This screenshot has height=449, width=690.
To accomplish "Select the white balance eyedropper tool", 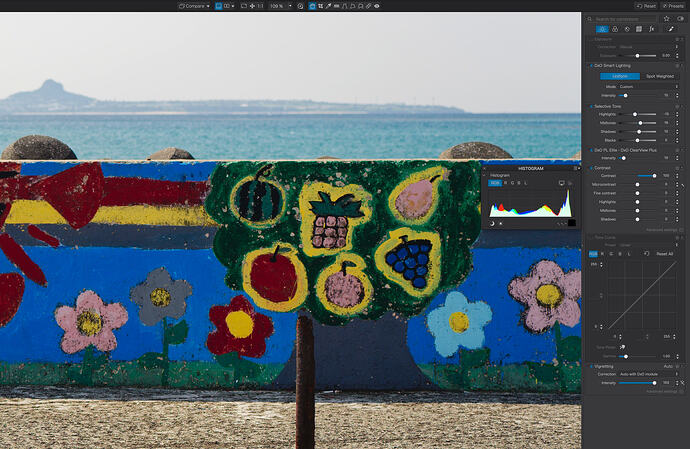I will [x=328, y=6].
